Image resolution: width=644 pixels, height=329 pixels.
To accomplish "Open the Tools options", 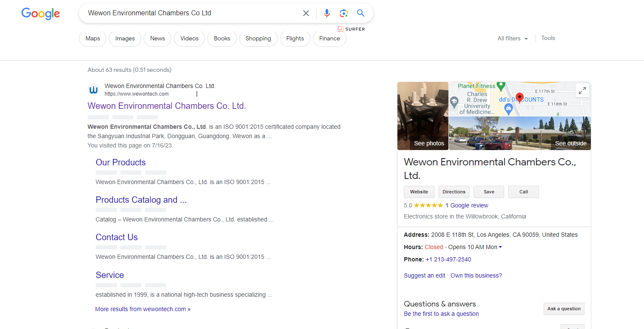I will pyautogui.click(x=548, y=38).
